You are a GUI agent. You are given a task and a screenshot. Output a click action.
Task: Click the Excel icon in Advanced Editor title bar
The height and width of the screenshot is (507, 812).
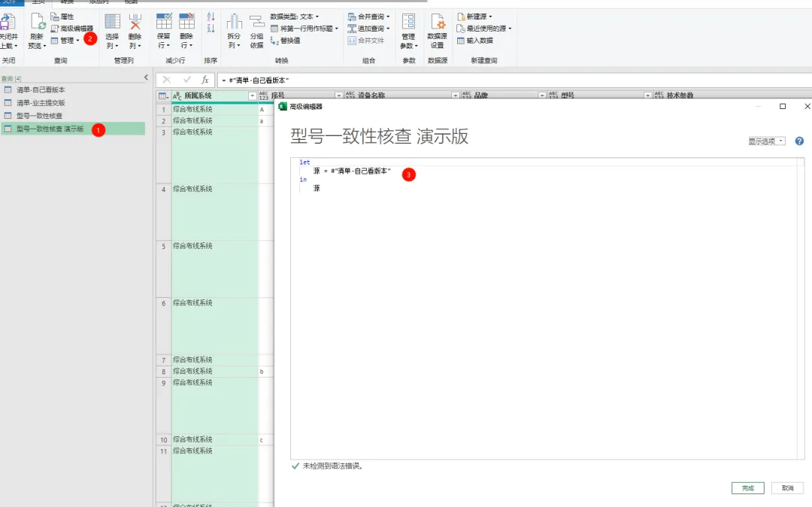click(283, 106)
